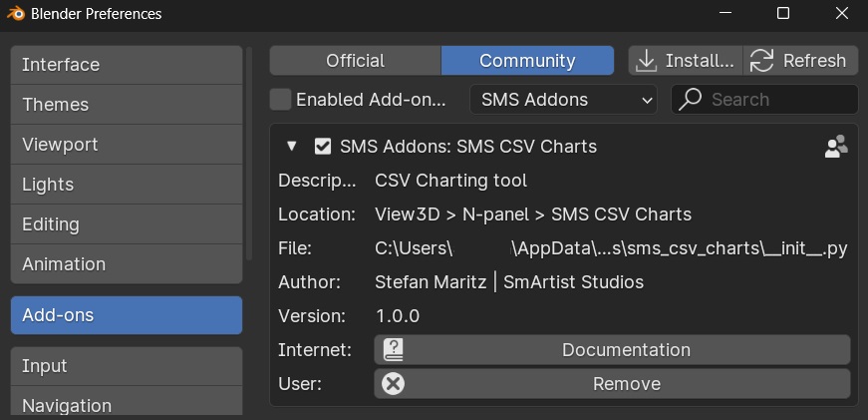Collapse the SMS CSV Charts add-on details
Screen dimensions: 868x420
coord(291,147)
